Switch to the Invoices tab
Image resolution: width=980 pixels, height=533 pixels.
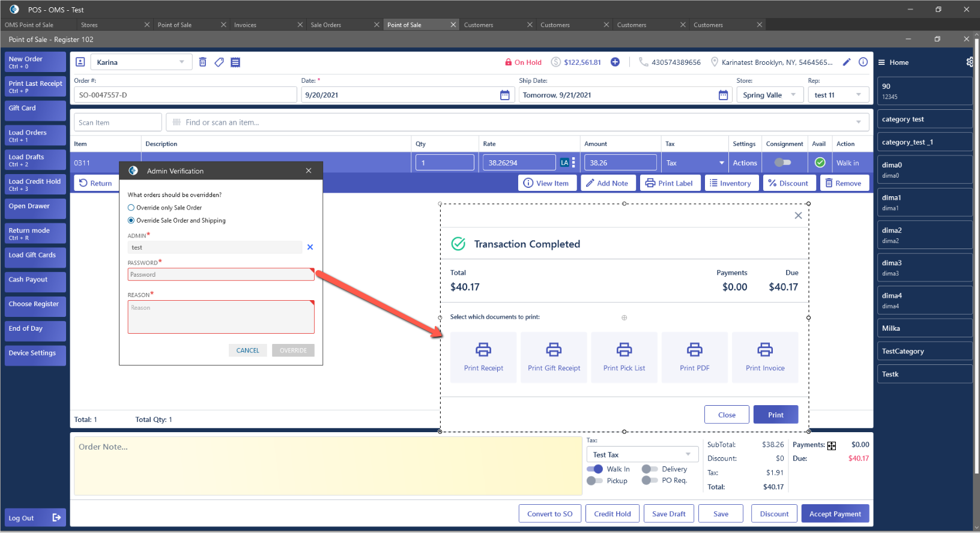(245, 25)
